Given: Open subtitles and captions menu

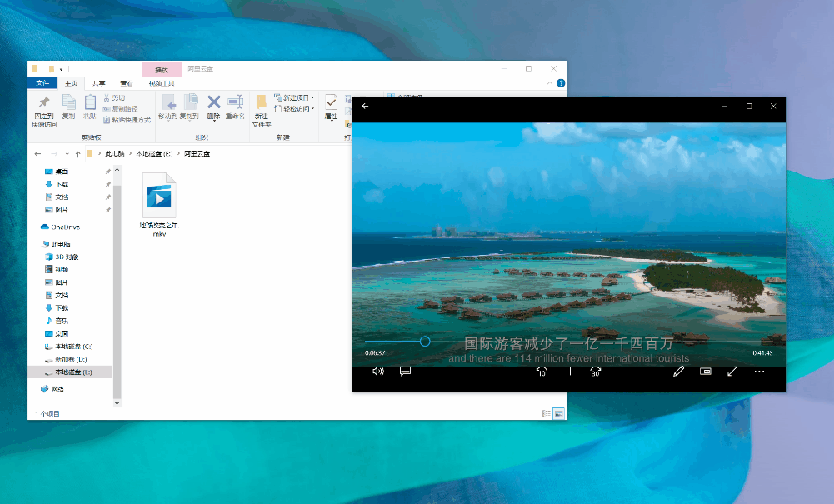Looking at the screenshot, I should (x=405, y=372).
